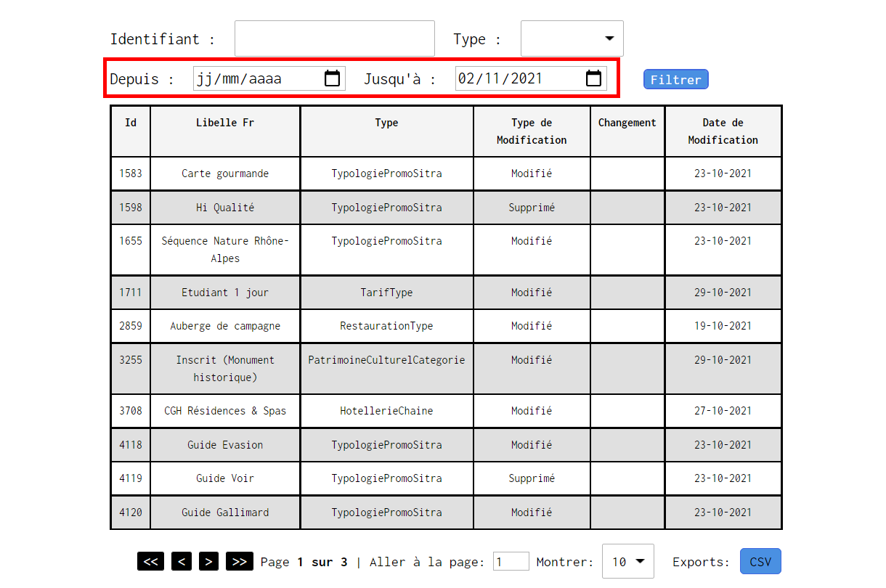Image resolution: width=886 pixels, height=588 pixels.
Task: Open the Jusqu'à date calendar picker
Action: (593, 78)
